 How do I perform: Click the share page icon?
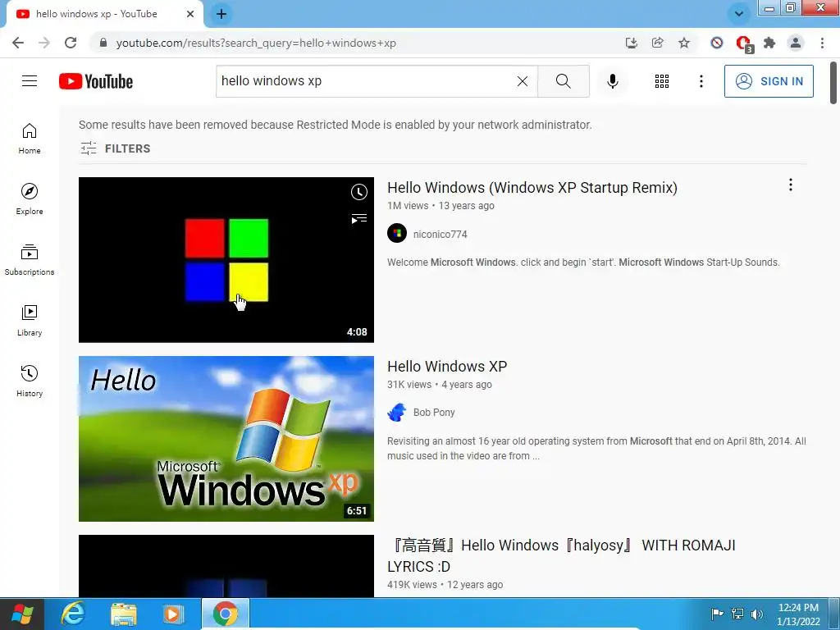click(657, 43)
